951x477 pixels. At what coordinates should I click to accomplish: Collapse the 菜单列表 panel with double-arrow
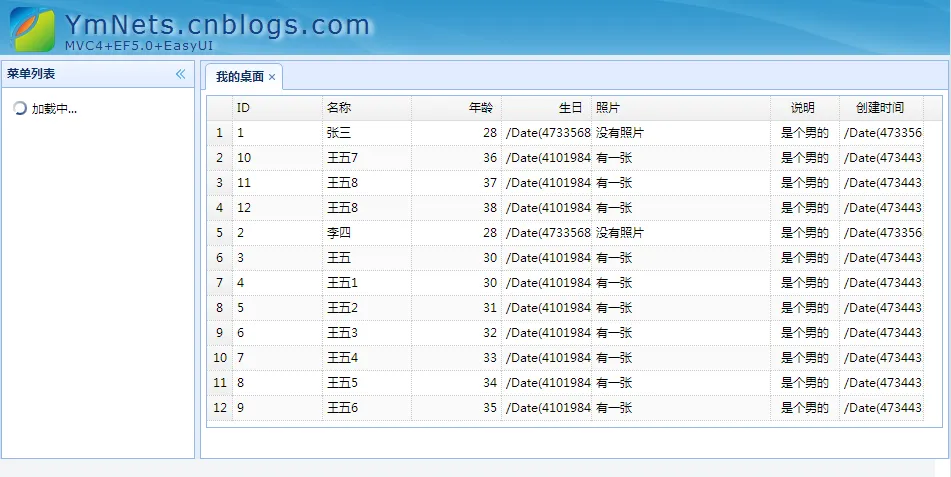[181, 74]
